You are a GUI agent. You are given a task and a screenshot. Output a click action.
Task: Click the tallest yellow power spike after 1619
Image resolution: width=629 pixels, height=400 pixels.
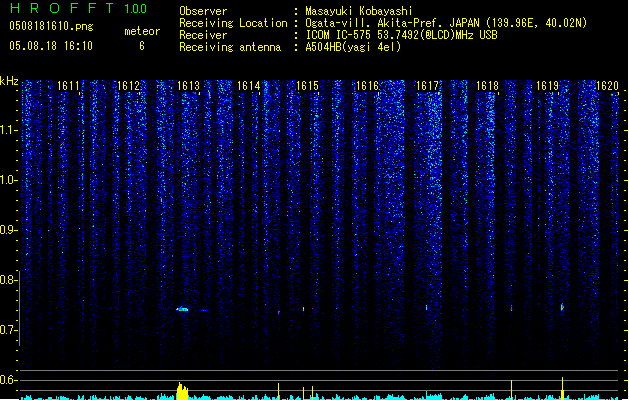click(562, 388)
